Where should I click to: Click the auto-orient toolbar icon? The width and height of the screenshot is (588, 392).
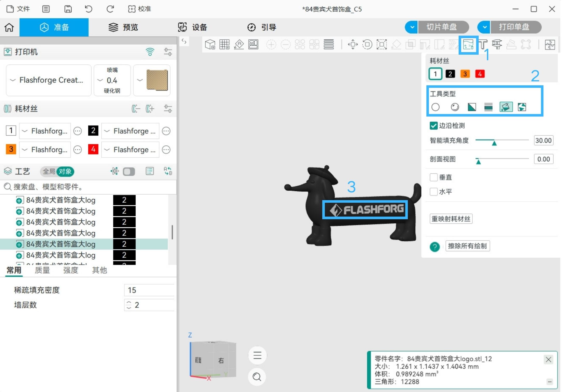click(239, 44)
